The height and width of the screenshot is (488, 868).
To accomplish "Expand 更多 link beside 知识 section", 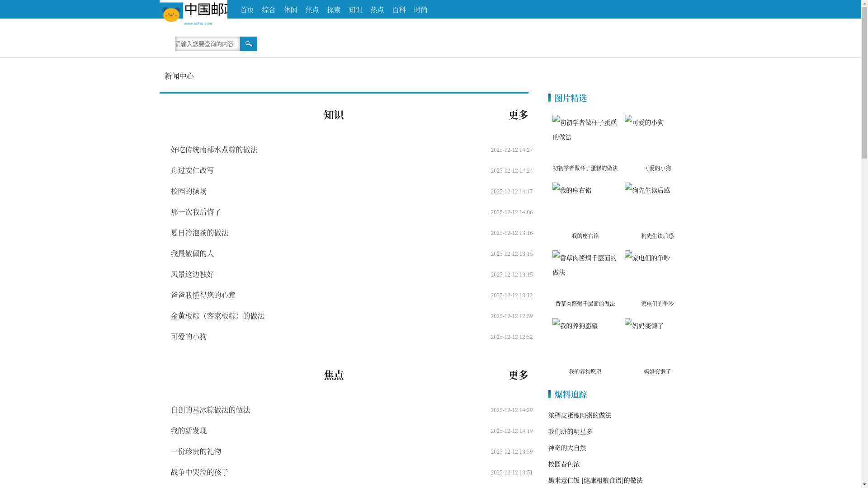I will (x=518, y=115).
